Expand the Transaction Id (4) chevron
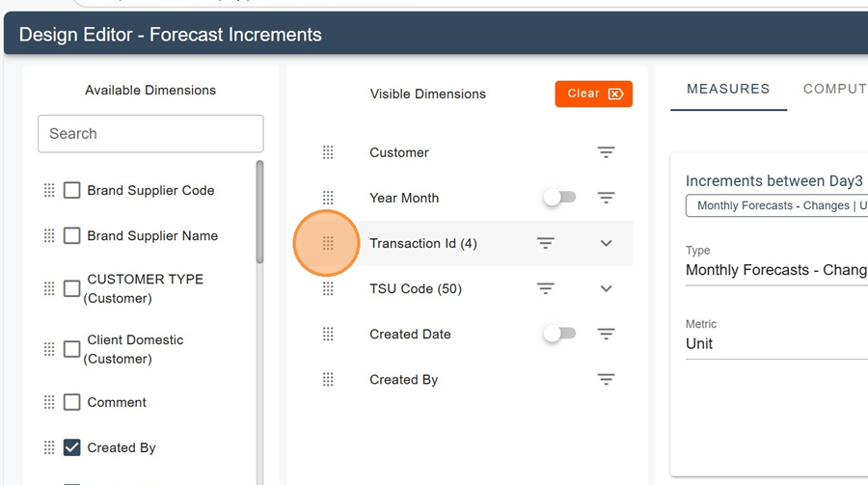Viewport: 868px width, 485px height. coord(606,243)
